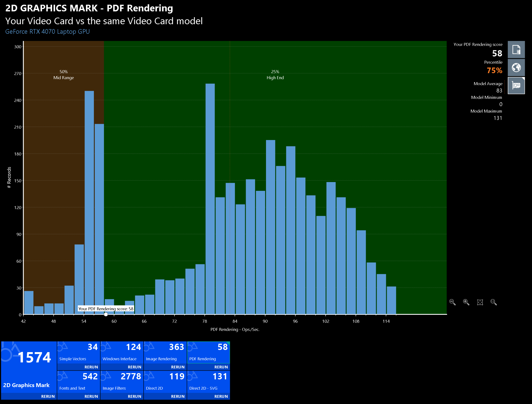Rerun the Direct 2D - SVG test

221,396
